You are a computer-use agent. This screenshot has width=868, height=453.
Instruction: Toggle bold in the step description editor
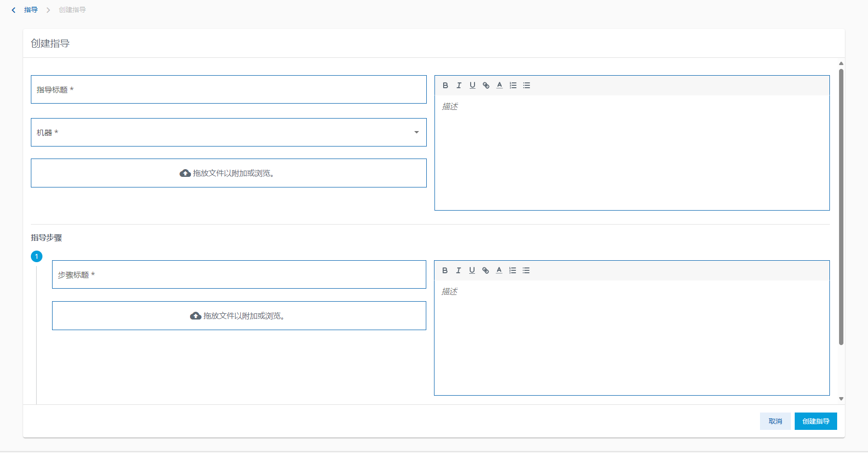click(x=445, y=270)
